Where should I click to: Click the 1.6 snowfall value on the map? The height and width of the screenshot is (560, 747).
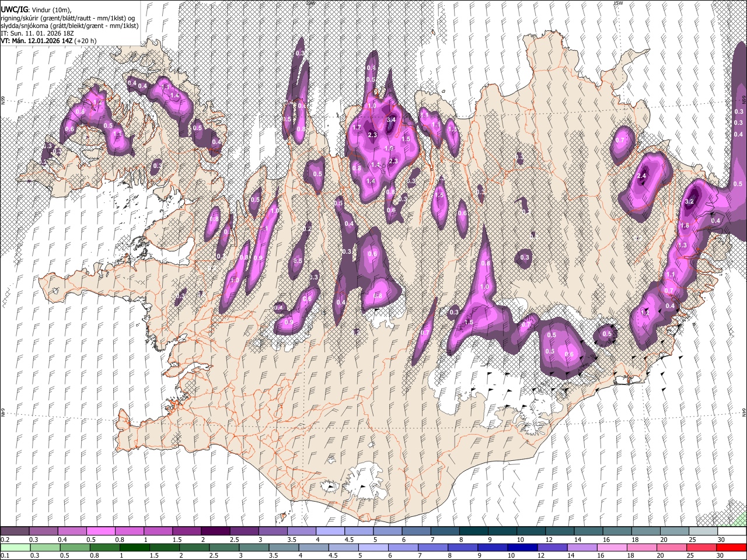coord(469,323)
